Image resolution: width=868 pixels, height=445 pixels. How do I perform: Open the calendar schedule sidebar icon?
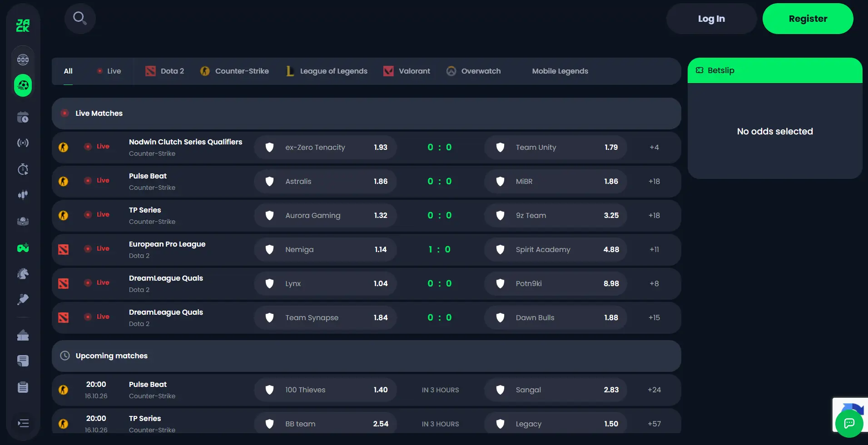click(23, 117)
